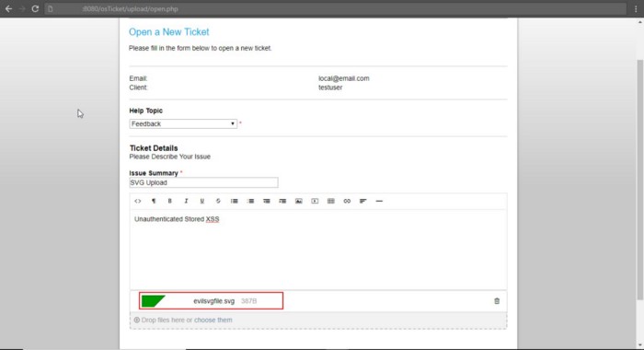The image size is (644, 350).
Task: Delete the evilsvgfile.svg attachment
Action: [497, 301]
